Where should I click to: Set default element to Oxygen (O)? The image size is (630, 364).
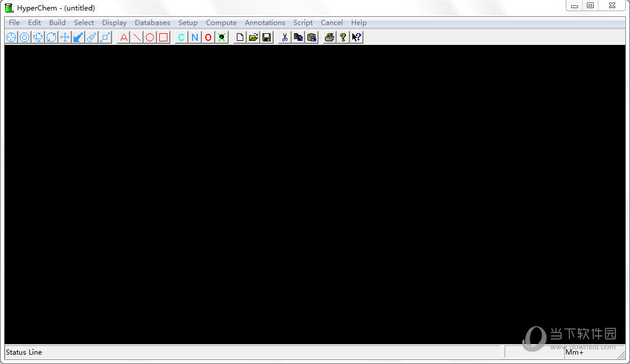coord(208,37)
